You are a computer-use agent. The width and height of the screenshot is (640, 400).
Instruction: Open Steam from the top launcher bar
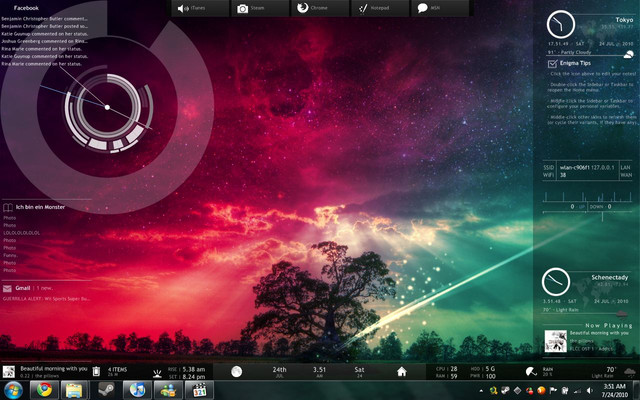click(260, 8)
